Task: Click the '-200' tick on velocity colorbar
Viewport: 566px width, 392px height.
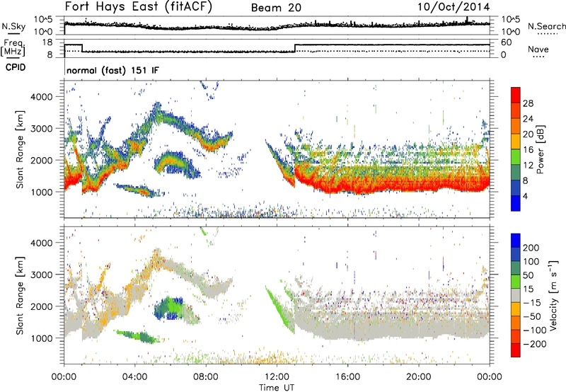Action: point(534,344)
